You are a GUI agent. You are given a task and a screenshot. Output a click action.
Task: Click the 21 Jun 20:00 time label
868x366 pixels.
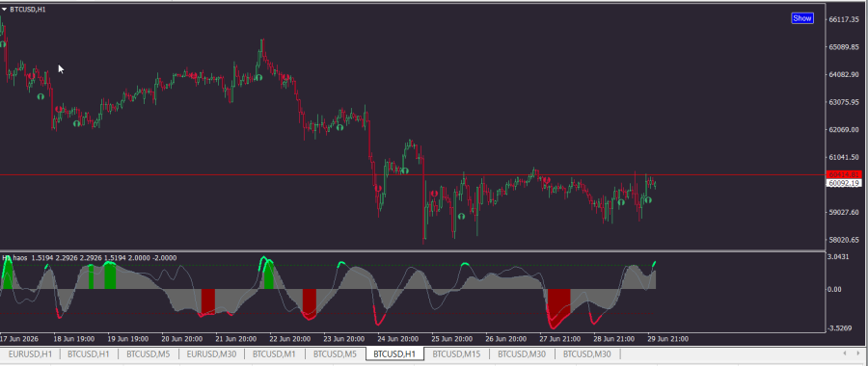(236, 339)
